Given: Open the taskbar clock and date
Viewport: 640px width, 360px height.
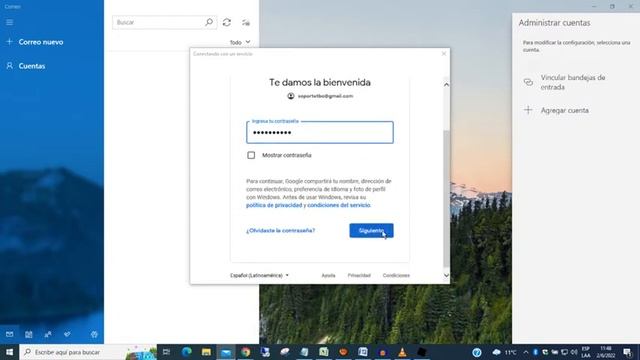Looking at the screenshot, I should pyautogui.click(x=606, y=352).
